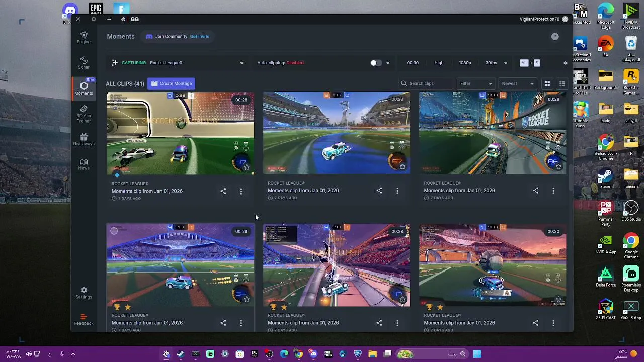Open Moments capture settings gear
The height and width of the screenshot is (362, 644).
coord(565,63)
